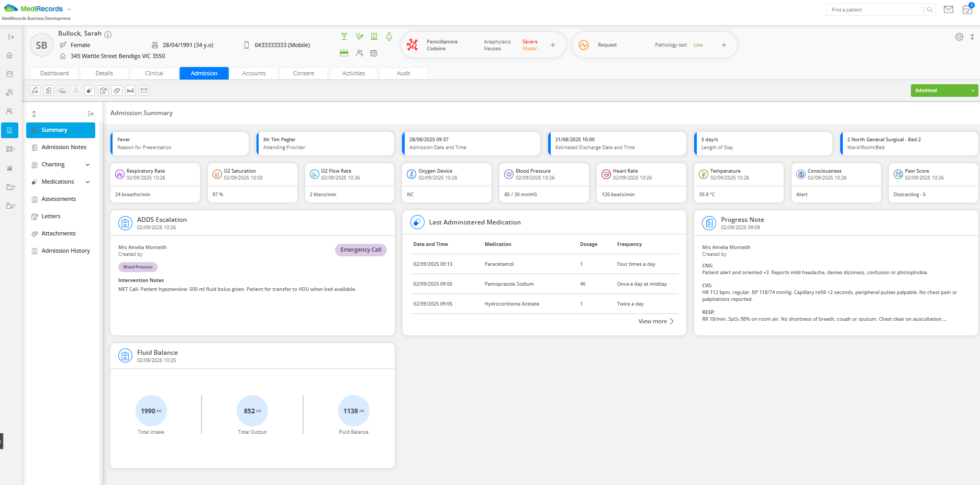Click View more under Last Administered Medication
This screenshot has height=485, width=980.
pyautogui.click(x=655, y=321)
